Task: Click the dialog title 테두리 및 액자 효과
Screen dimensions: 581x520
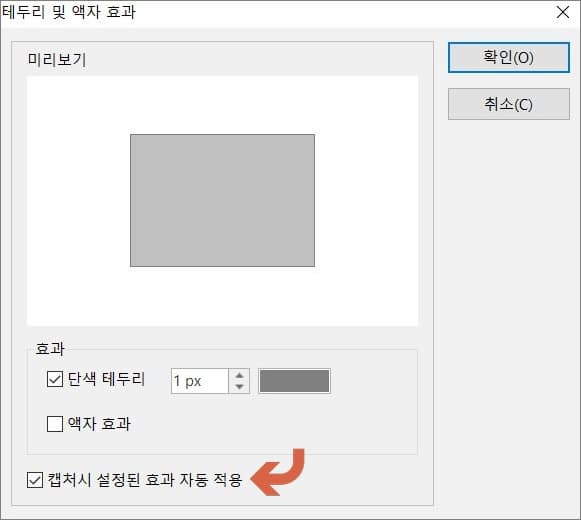Action: click(69, 12)
